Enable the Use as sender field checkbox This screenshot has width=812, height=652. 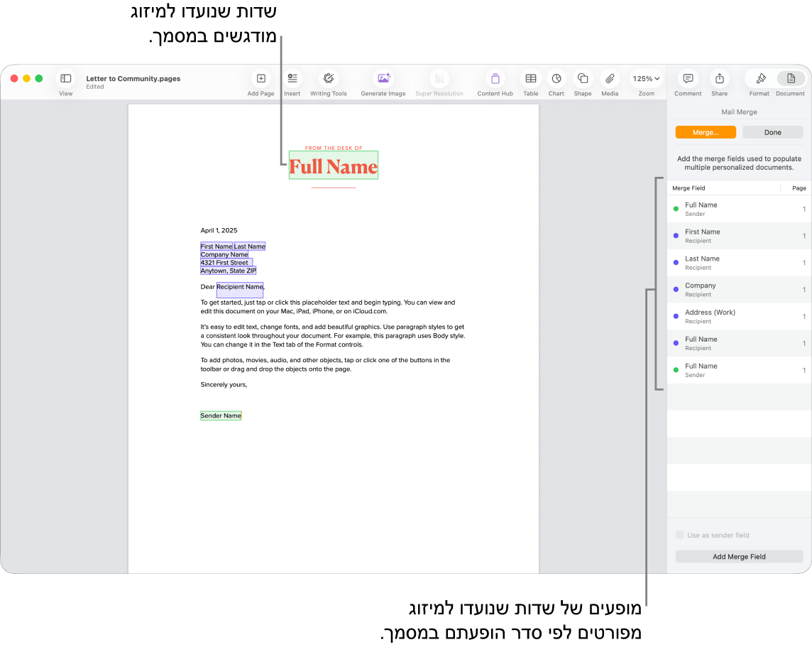coord(680,535)
